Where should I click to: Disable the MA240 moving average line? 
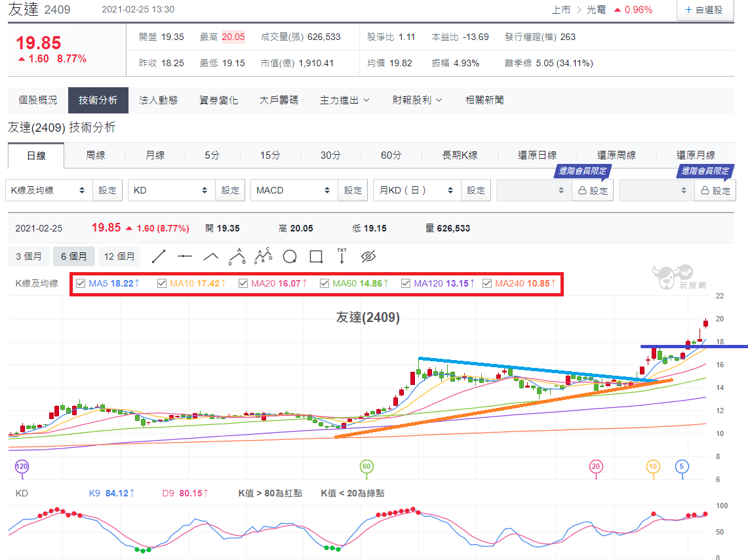[487, 283]
